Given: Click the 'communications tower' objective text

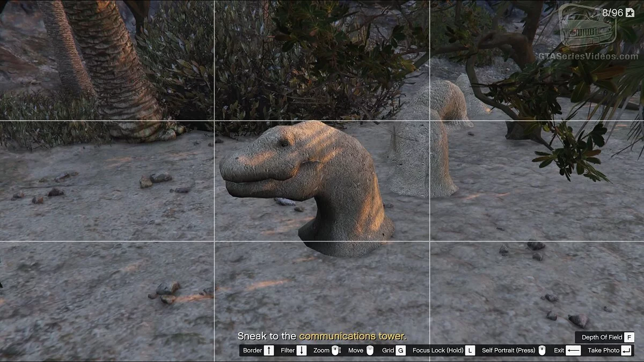Looking at the screenshot, I should tap(353, 336).
